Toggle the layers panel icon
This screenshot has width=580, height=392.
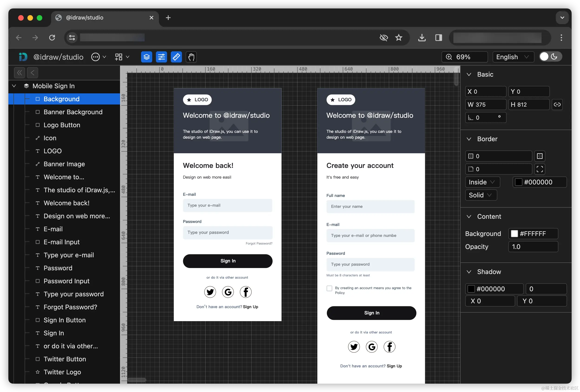[146, 57]
